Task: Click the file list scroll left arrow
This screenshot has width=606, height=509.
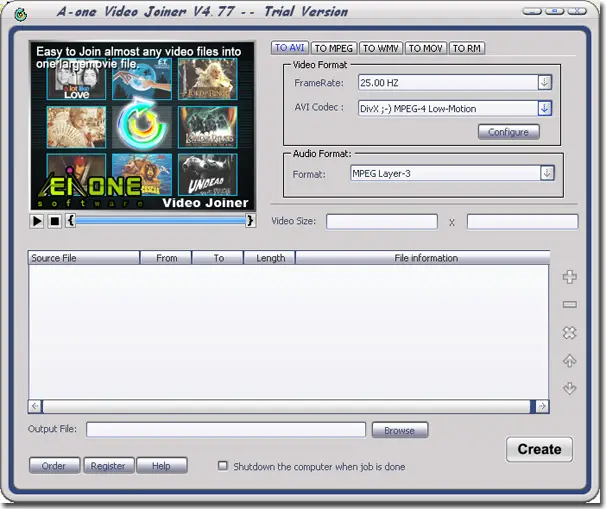Action: [x=35, y=406]
